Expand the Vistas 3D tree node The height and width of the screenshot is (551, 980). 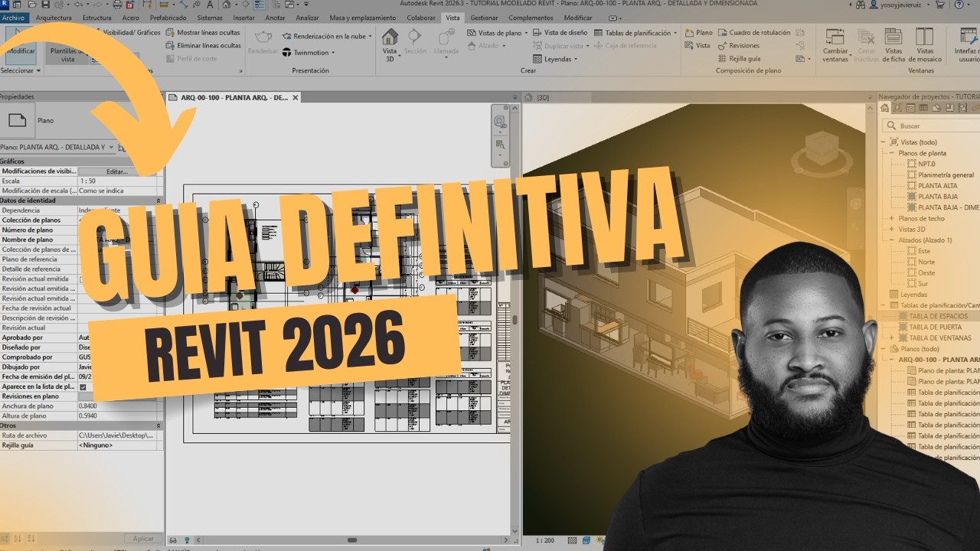click(891, 229)
